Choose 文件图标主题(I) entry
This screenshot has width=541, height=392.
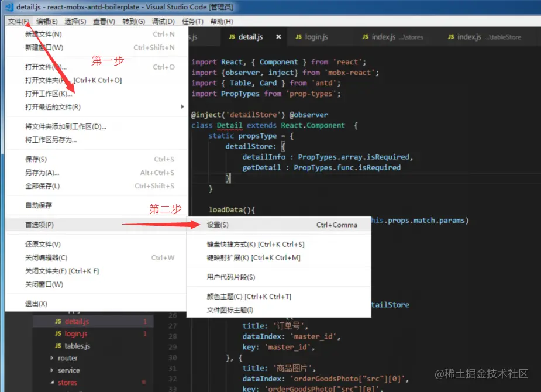tap(279, 310)
